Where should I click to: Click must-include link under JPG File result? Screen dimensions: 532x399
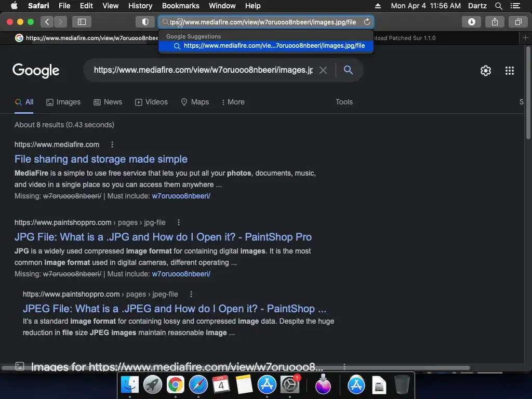click(181, 274)
